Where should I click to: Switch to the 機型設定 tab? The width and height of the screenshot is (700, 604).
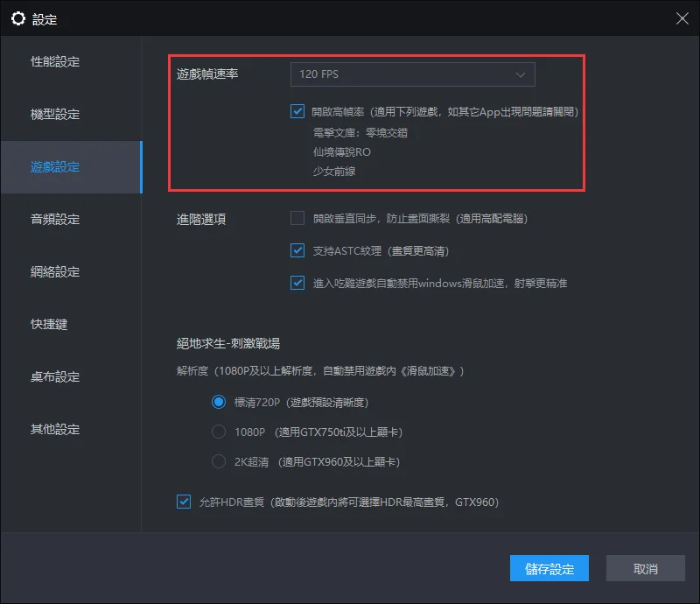pyautogui.click(x=71, y=115)
